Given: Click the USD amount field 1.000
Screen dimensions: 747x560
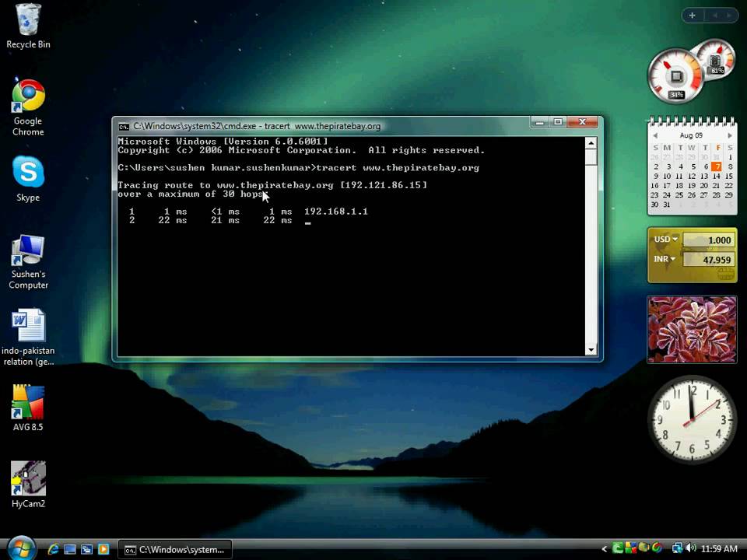Looking at the screenshot, I should click(x=708, y=240).
